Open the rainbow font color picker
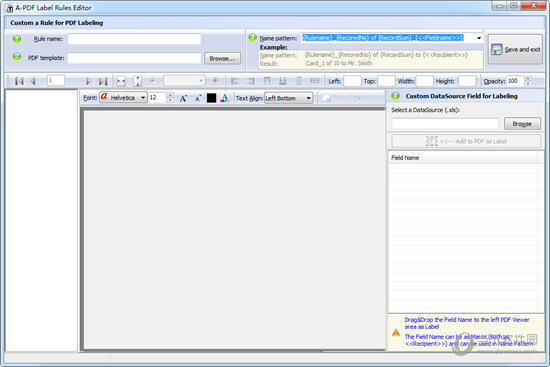This screenshot has height=367, width=550. point(224,98)
